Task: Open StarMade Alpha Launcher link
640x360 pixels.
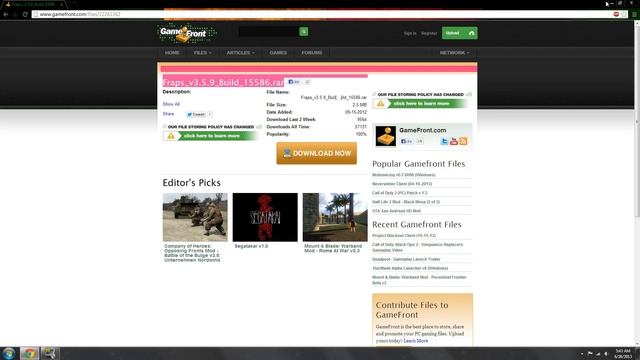Action: coord(410,268)
